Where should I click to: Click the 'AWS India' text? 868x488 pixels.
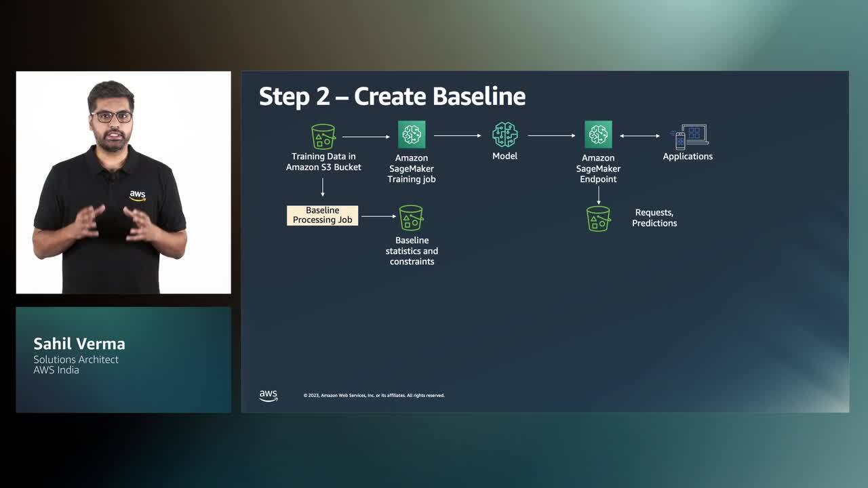tap(56, 370)
